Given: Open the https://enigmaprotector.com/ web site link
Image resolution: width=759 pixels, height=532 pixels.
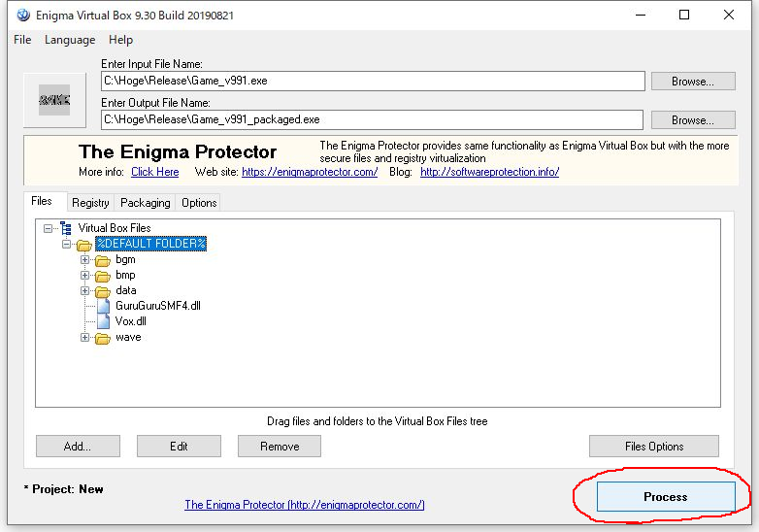Looking at the screenshot, I should [x=310, y=172].
